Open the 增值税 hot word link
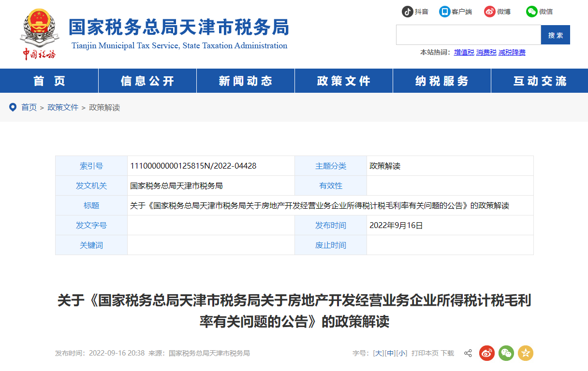The height and width of the screenshot is (371, 588). pos(464,52)
